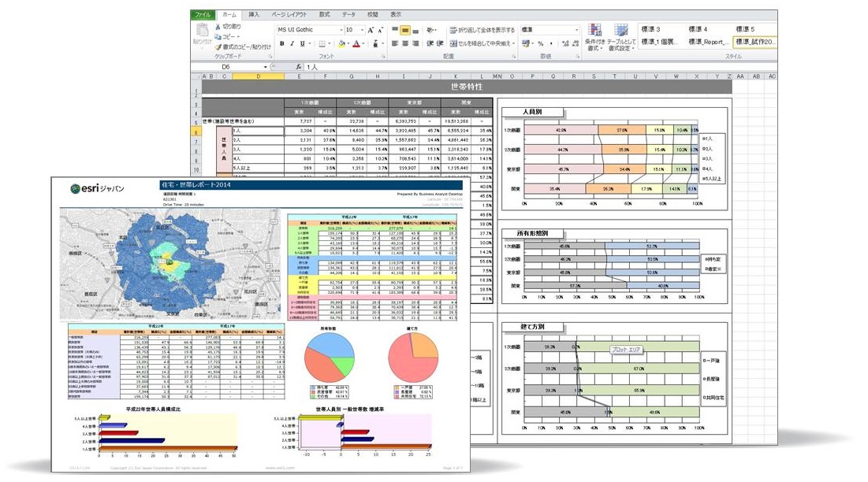Align cell content to top
The width and height of the screenshot is (868, 482).
[395, 30]
